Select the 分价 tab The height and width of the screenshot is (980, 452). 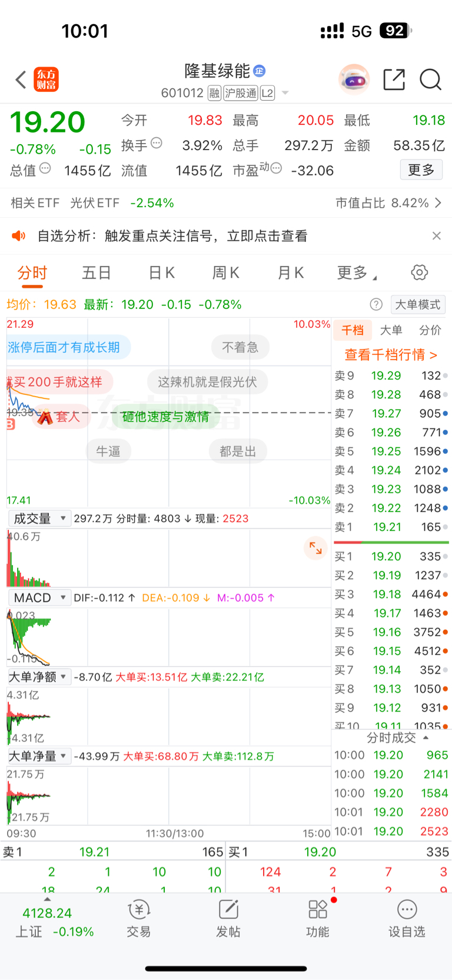click(430, 330)
